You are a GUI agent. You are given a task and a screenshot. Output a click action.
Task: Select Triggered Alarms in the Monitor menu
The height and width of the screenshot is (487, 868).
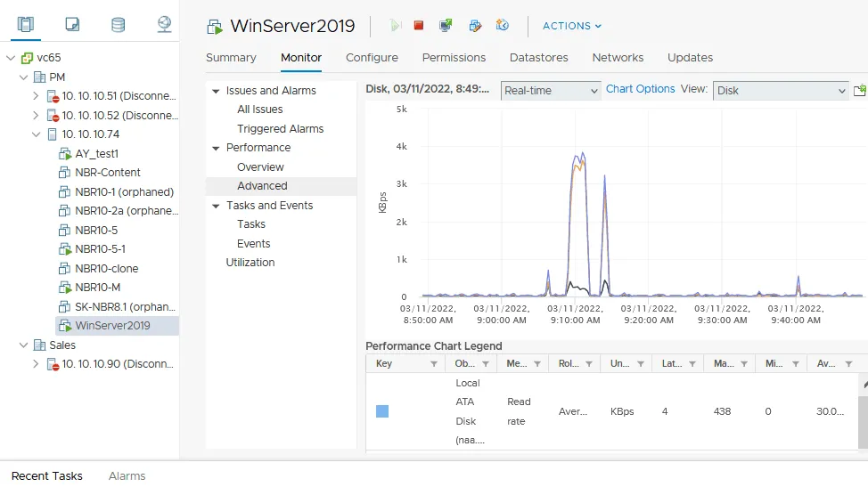point(280,129)
